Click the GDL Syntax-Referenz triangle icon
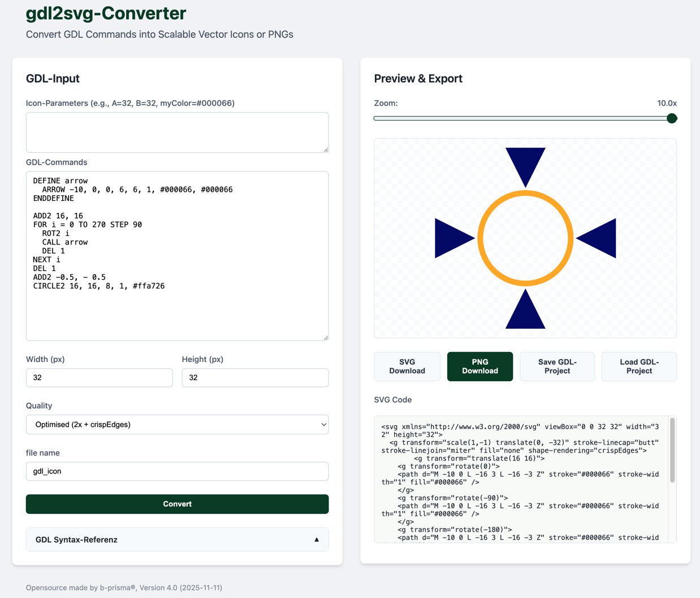700x598 pixels. 317,540
